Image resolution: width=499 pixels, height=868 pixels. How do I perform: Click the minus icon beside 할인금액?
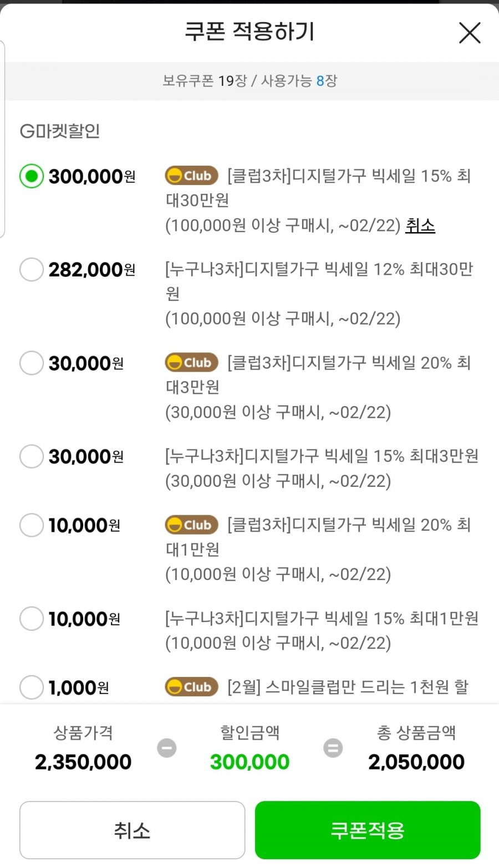pyautogui.click(x=166, y=748)
